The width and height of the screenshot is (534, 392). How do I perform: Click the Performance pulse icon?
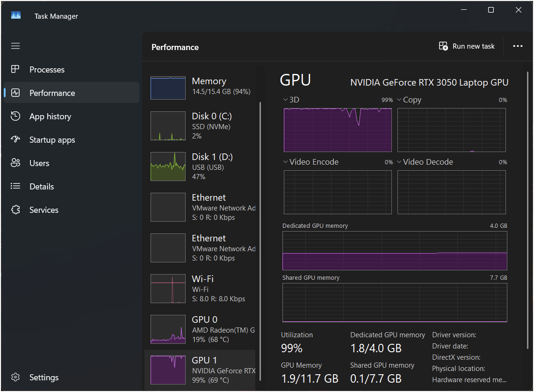(x=15, y=93)
